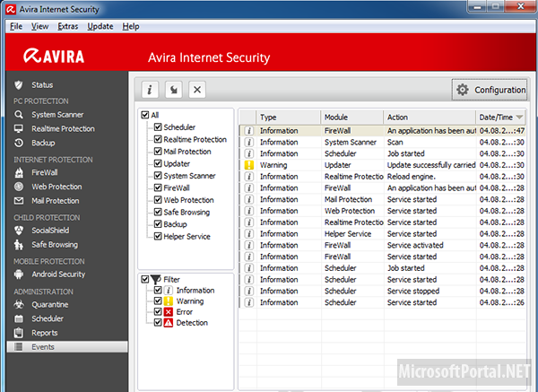Minimize the Avira Internet Security window
Image resolution: width=538 pixels, height=392 pixels.
477,6
